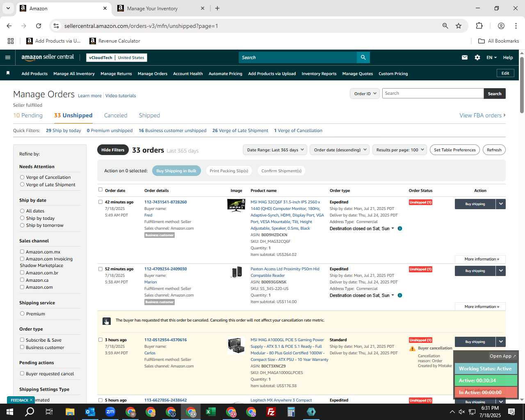This screenshot has height=420, width=525.
Task: Open File Explorer from the taskbar
Action: coord(70,412)
